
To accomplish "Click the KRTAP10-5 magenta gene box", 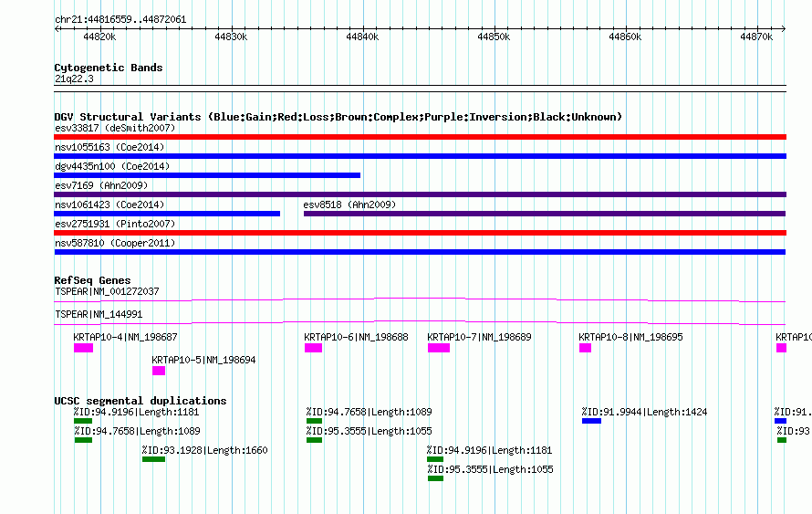I will (159, 371).
